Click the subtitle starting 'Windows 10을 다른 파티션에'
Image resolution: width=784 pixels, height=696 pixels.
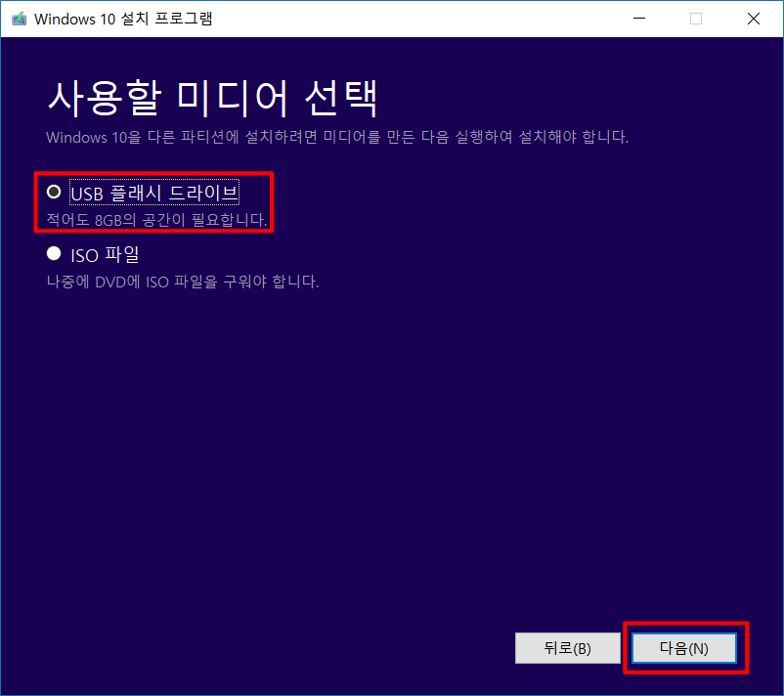click(x=337, y=137)
